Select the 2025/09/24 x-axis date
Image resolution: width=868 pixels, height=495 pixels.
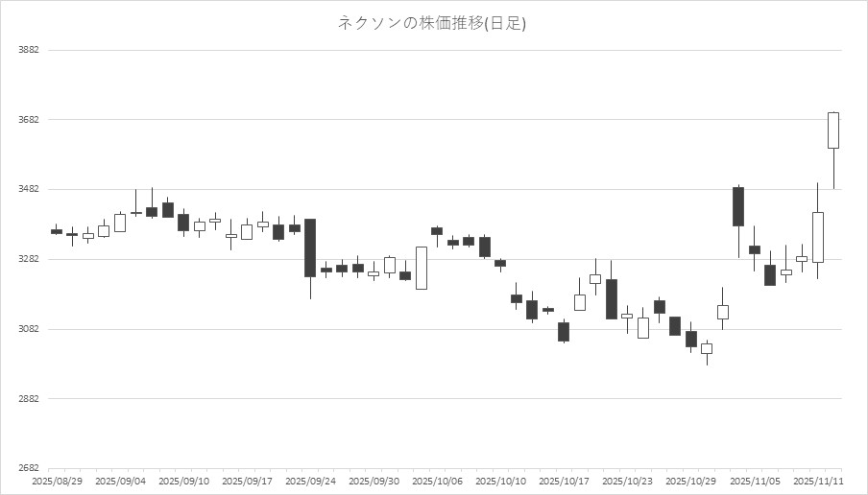pyautogui.click(x=310, y=479)
